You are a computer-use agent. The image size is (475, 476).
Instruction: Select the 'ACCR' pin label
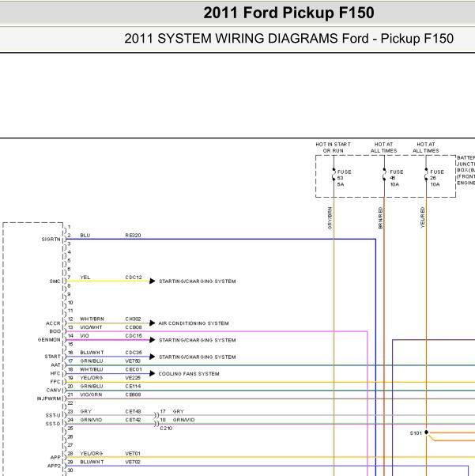53,323
